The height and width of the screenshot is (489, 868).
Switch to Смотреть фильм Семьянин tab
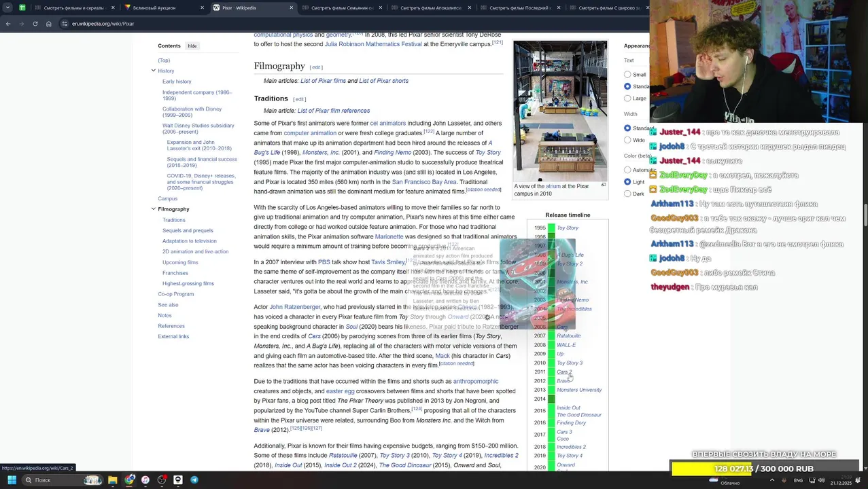coord(342,8)
